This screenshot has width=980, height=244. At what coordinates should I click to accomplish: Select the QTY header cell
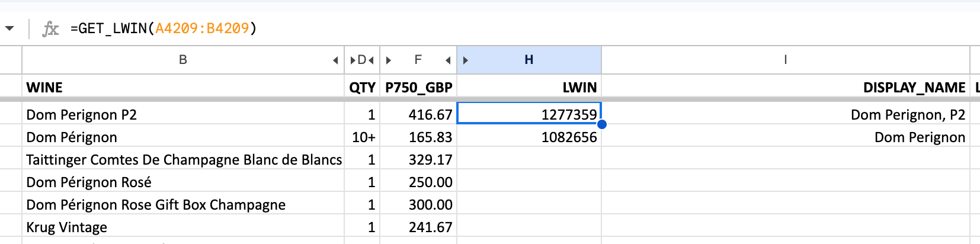[362, 87]
